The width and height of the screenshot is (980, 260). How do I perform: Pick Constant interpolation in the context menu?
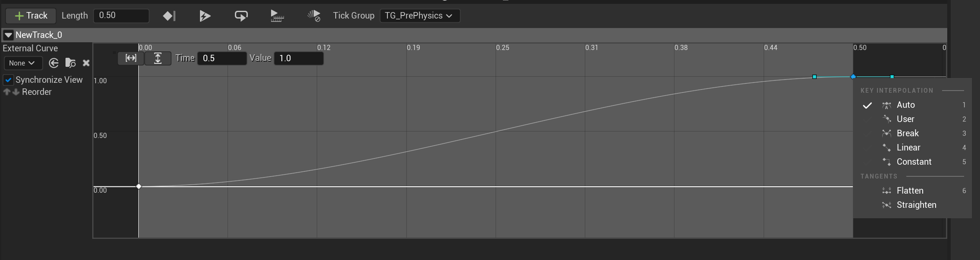tap(914, 162)
